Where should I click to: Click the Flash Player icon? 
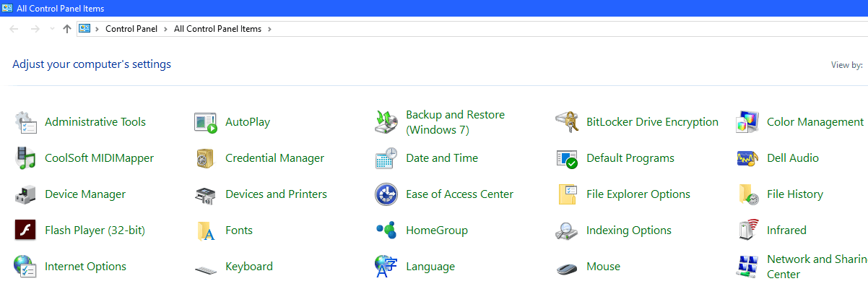click(x=26, y=230)
